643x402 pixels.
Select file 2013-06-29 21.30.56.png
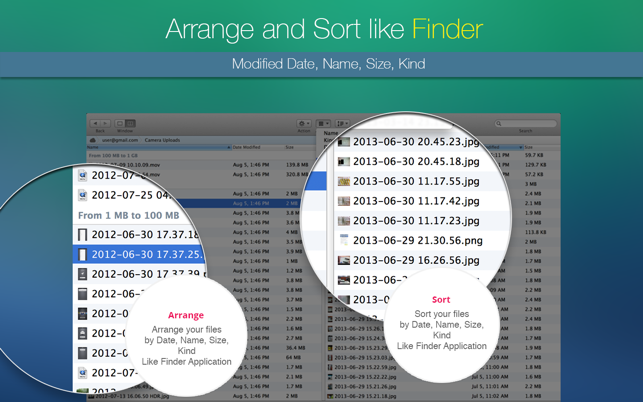click(418, 240)
